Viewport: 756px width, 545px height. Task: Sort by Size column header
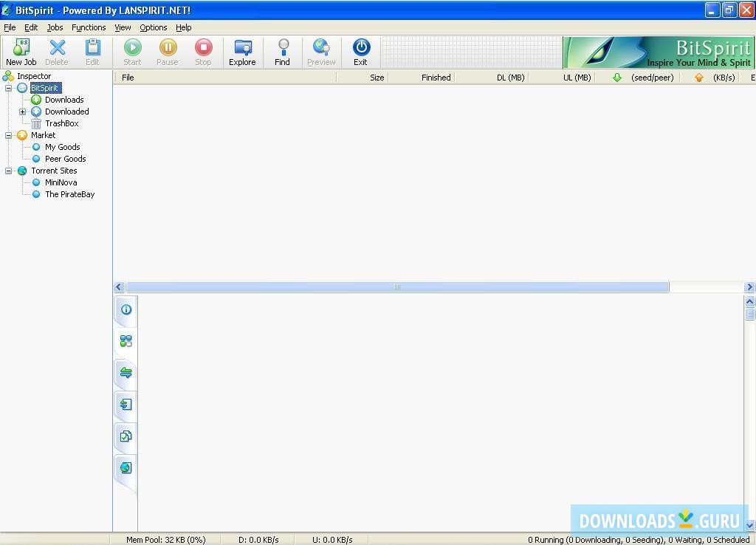[x=362, y=78]
